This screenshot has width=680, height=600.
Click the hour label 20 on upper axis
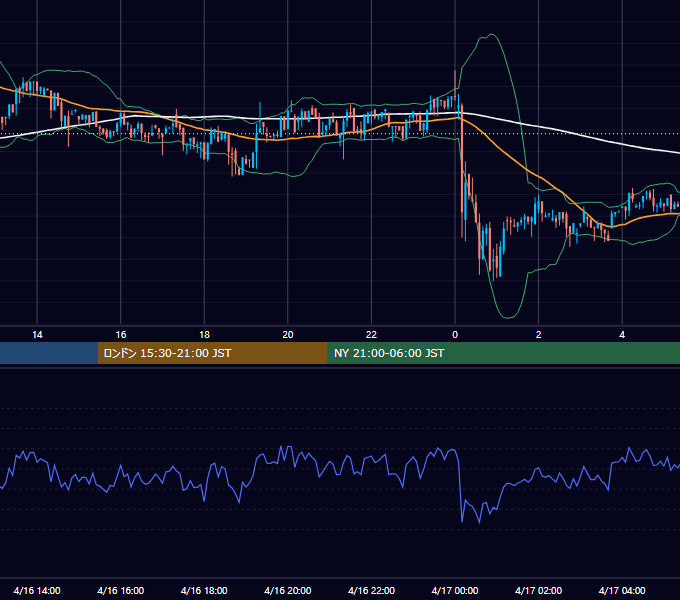click(288, 335)
